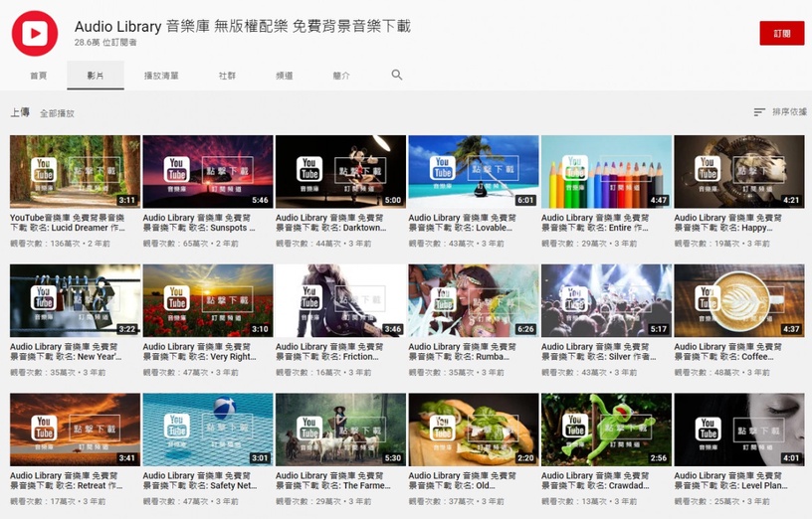Click title 歌名: Safety Net video link
This screenshot has height=519, width=812.
200,480
